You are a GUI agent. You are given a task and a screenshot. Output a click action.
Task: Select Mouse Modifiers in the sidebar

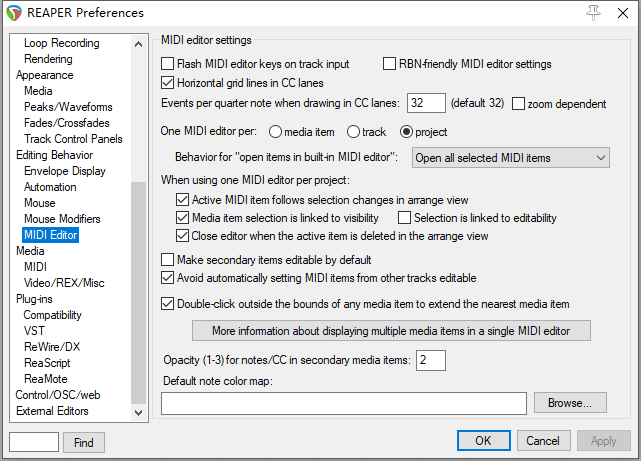(x=62, y=219)
